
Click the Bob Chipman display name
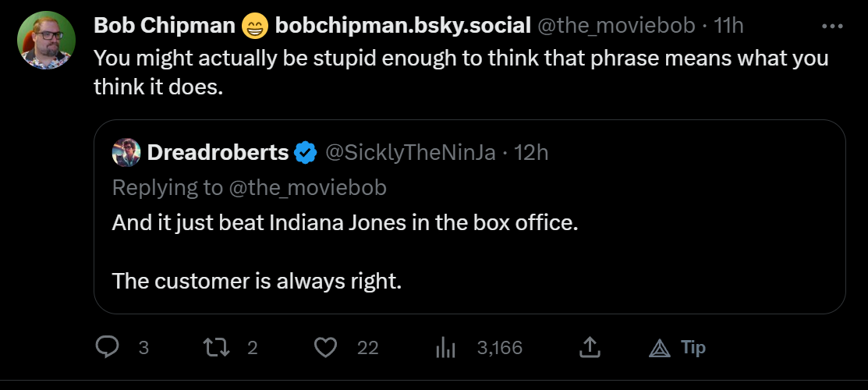coord(165,26)
